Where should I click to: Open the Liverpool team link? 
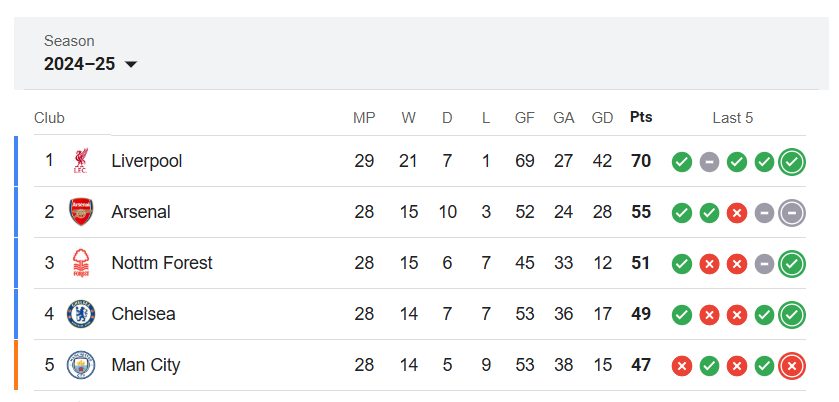[x=147, y=161]
